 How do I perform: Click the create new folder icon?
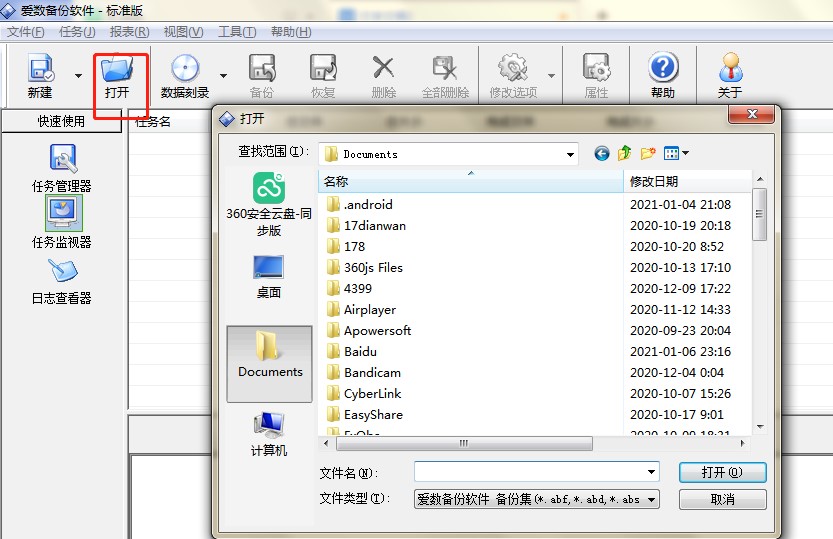point(648,153)
